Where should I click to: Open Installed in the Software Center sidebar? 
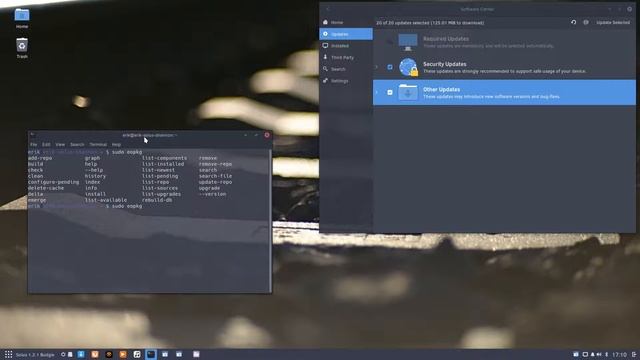346,46
